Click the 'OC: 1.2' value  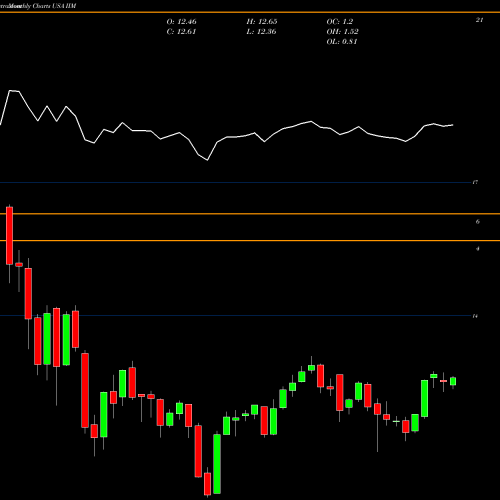(339, 22)
